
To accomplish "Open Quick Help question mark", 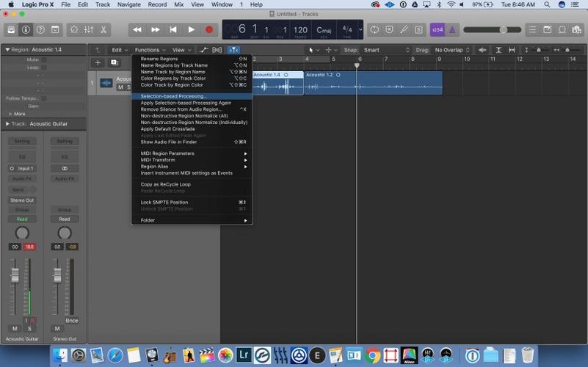I will click(x=40, y=29).
